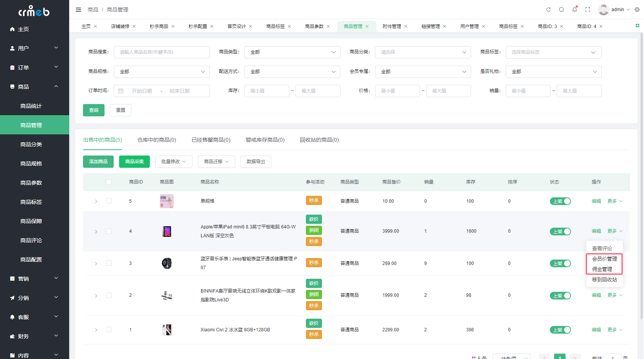
Task: Close the 秒杀商品 tab
Action: tap(173, 26)
